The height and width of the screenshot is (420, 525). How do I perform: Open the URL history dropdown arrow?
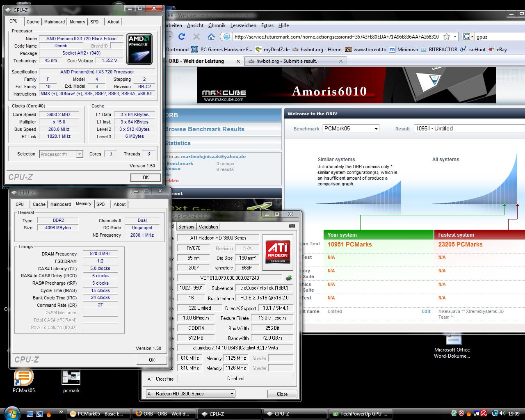pos(455,37)
